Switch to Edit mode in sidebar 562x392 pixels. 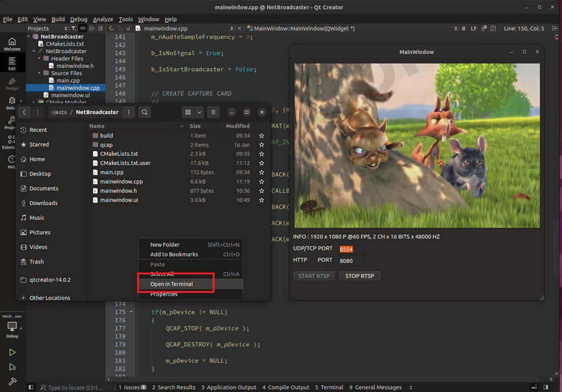(12, 63)
